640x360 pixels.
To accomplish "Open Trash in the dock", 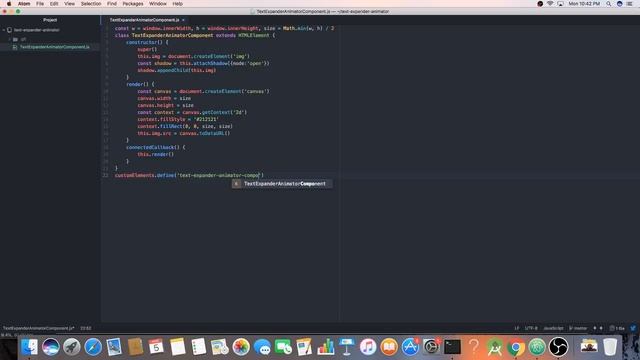I will click(610, 347).
